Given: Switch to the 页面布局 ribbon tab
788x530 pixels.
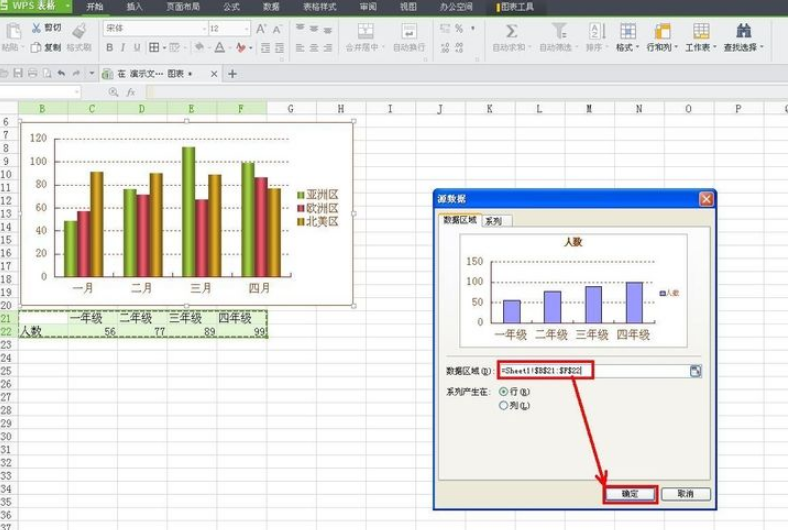Looking at the screenshot, I should pos(182,7).
